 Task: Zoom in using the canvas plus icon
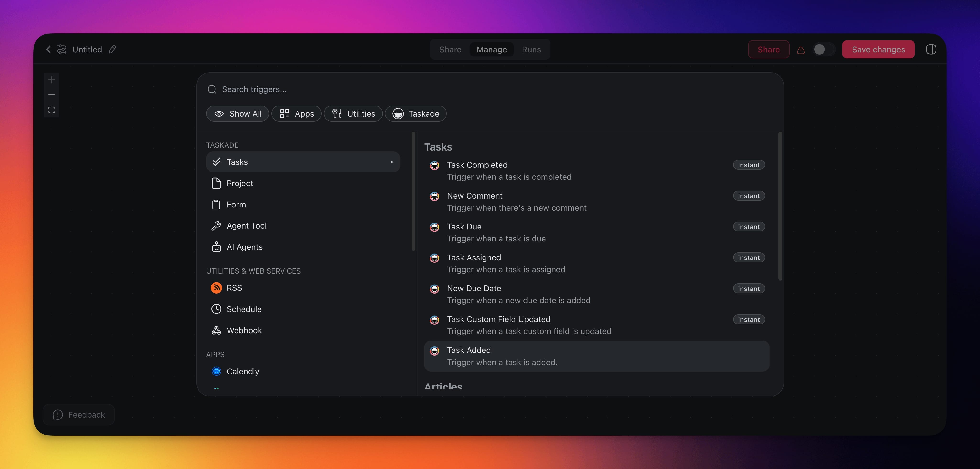click(x=52, y=80)
